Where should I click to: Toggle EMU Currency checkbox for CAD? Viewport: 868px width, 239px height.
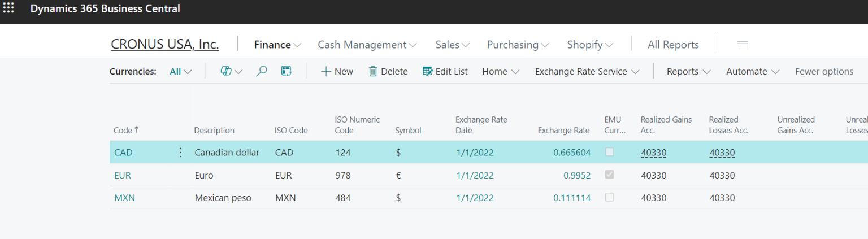(x=609, y=152)
